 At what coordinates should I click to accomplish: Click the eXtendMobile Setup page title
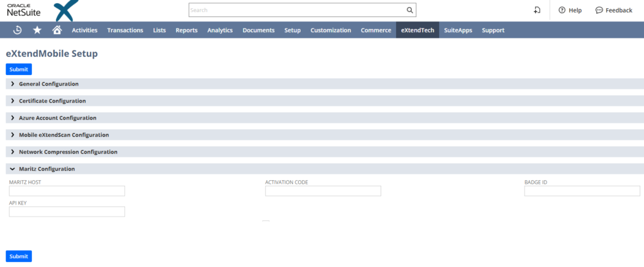(52, 54)
